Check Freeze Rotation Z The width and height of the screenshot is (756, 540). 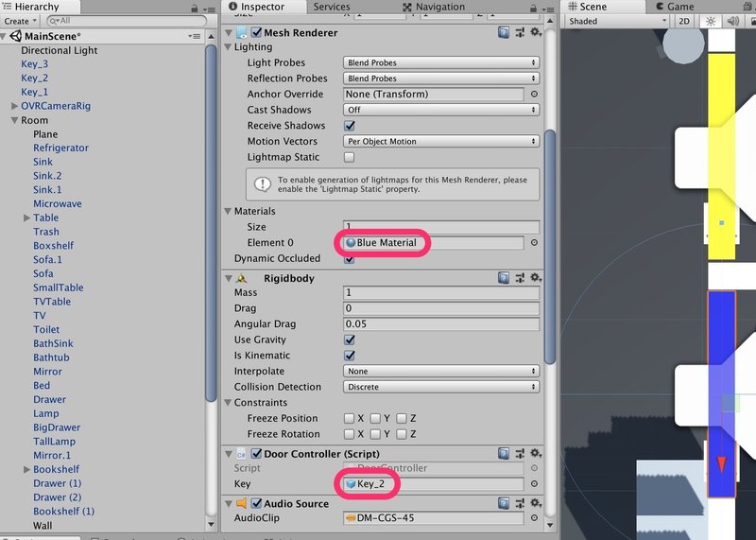401,434
